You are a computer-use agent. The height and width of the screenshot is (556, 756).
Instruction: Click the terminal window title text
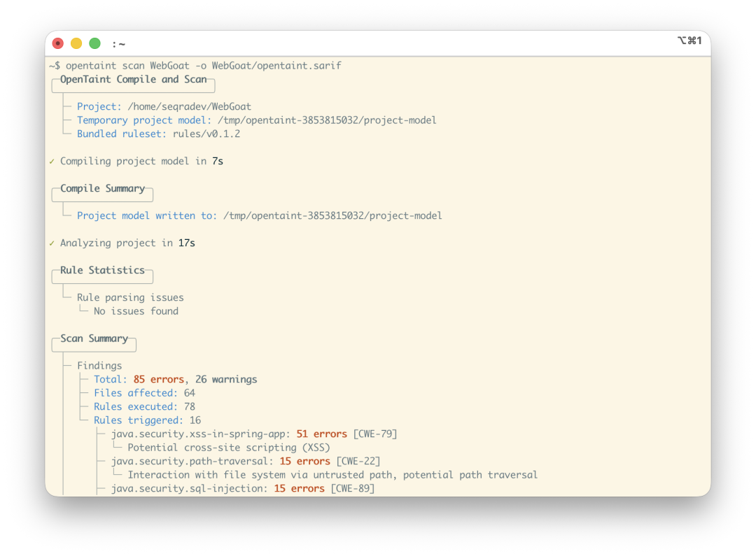point(118,44)
